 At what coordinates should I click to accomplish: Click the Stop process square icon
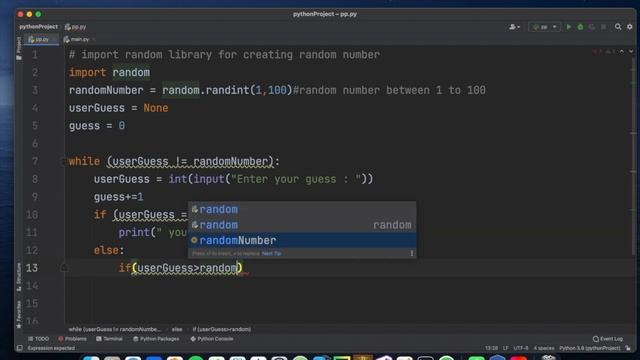click(603, 27)
